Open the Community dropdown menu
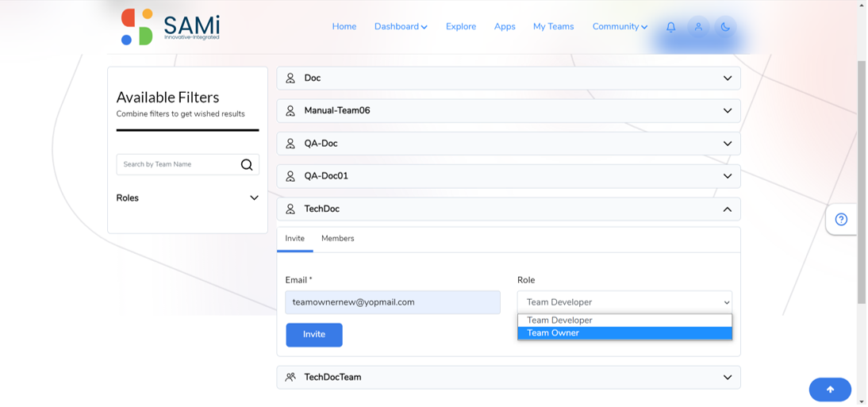The height and width of the screenshot is (407, 868). [x=620, y=27]
